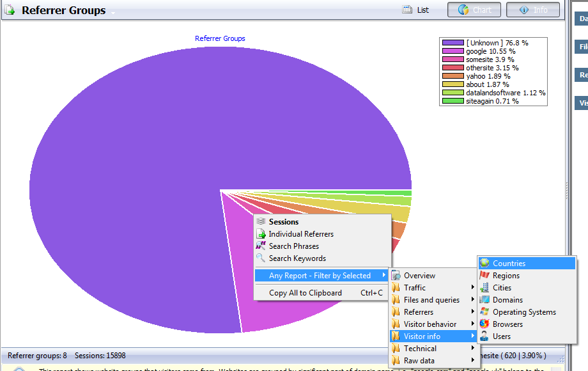Viewport: 588px width, 371px height.
Task: Click 'Sessions: 15898' in status bar
Action: pos(100,356)
